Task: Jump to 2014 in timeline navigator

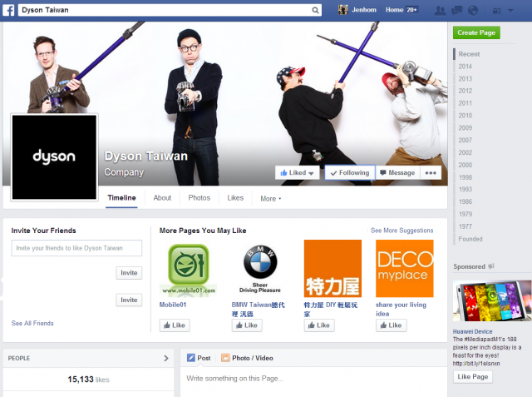Action: click(465, 67)
